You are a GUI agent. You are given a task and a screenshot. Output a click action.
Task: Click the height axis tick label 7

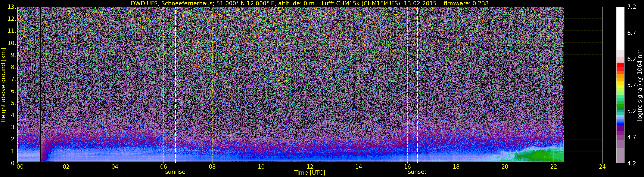(13, 79)
